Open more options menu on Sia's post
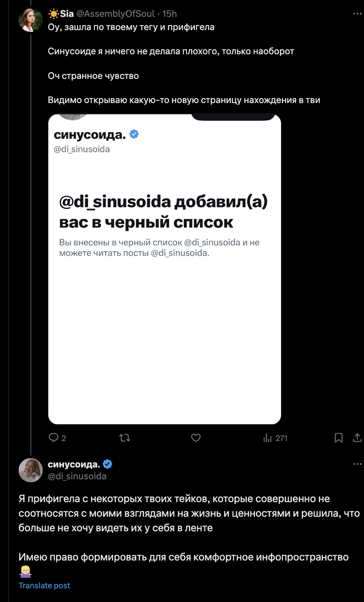This screenshot has width=364, height=602. click(357, 14)
